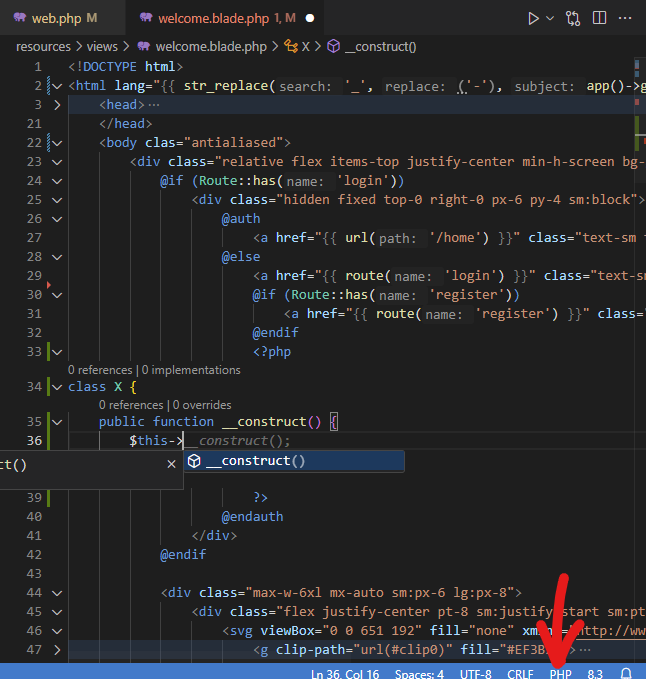This screenshot has height=679, width=646.
Task: Open the run options dropdown arrow
Action: (549, 18)
